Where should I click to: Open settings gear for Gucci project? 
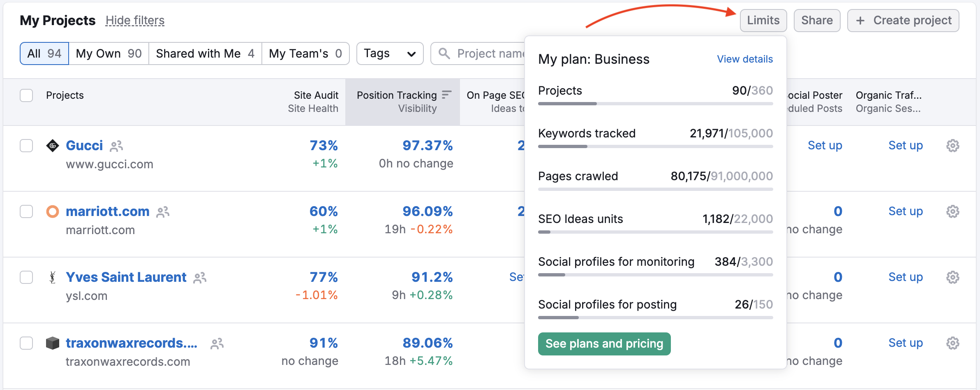point(952,146)
